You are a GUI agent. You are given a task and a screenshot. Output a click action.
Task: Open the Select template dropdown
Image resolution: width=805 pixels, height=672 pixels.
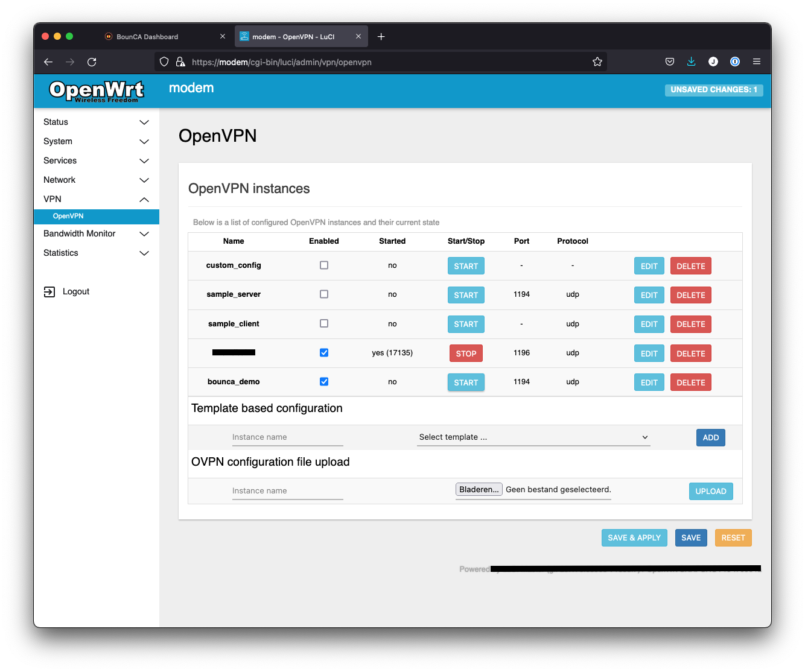(533, 437)
